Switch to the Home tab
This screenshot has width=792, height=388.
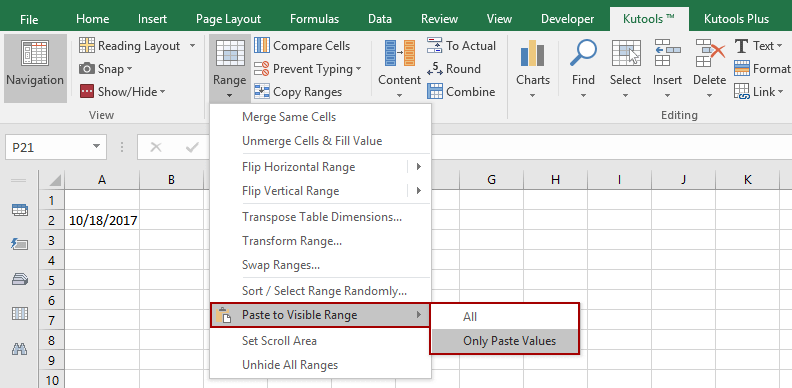[92, 19]
